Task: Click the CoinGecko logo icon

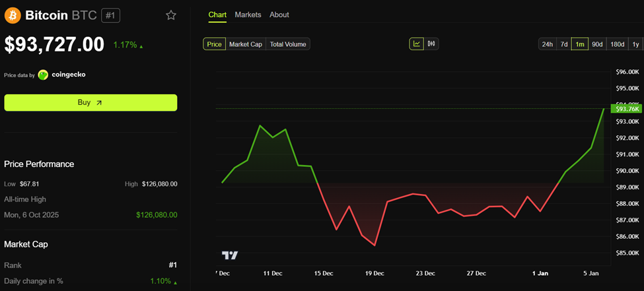Action: (x=43, y=75)
